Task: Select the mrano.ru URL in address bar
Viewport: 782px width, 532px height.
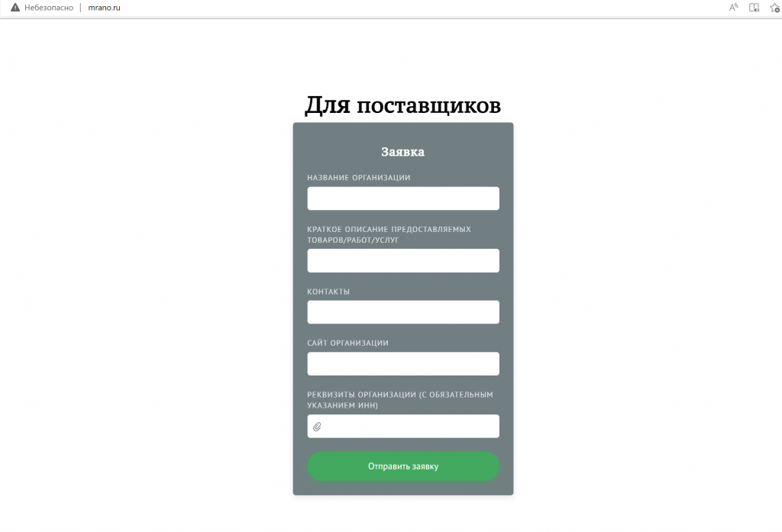Action: pyautogui.click(x=104, y=8)
